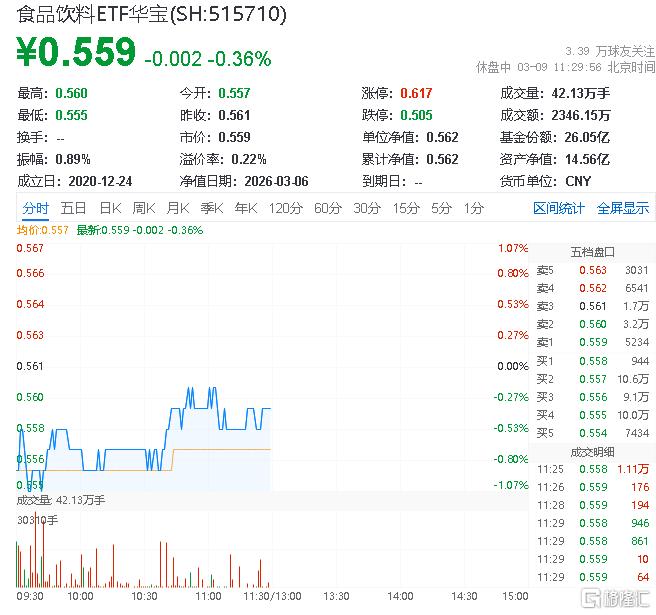
Task: Click the 最高 value 0.560
Action: (72, 93)
